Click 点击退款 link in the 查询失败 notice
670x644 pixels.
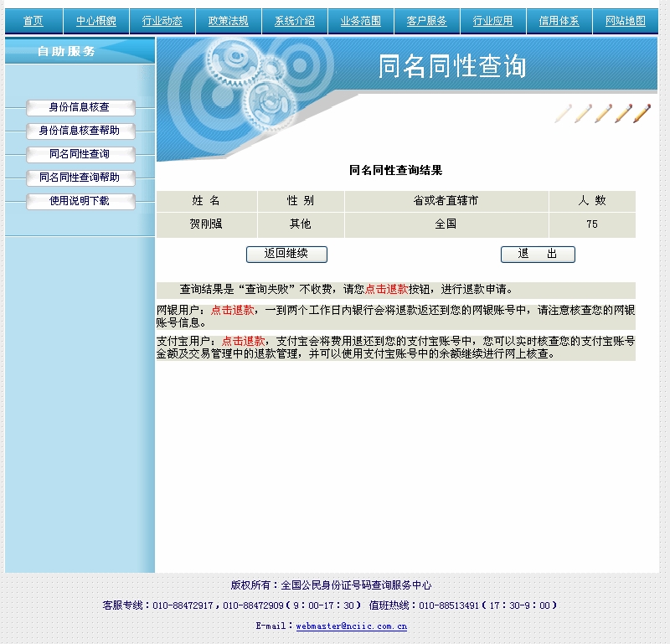pos(386,289)
